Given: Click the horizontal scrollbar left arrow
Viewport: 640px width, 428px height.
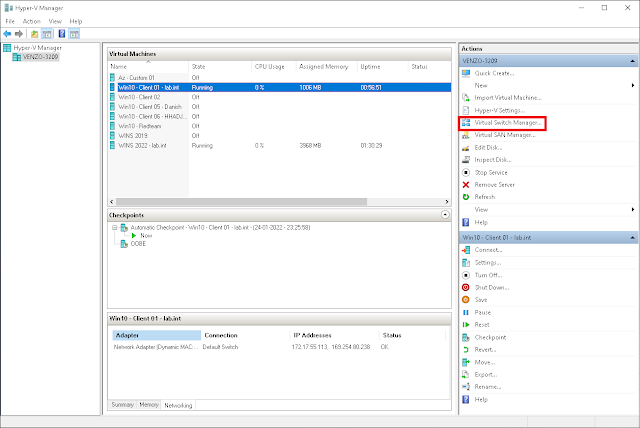Looking at the screenshot, I should point(112,202).
